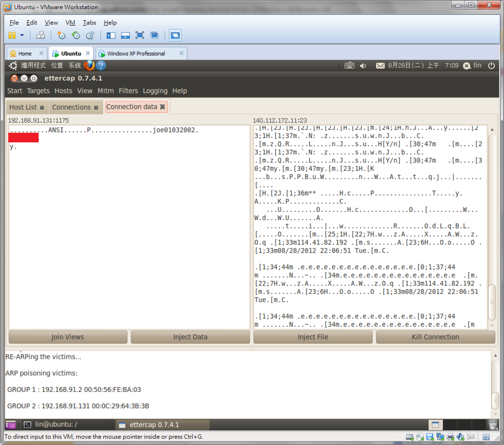Open ettercap Filters menu
Image resolution: width=504 pixels, height=445 pixels.
coord(128,91)
